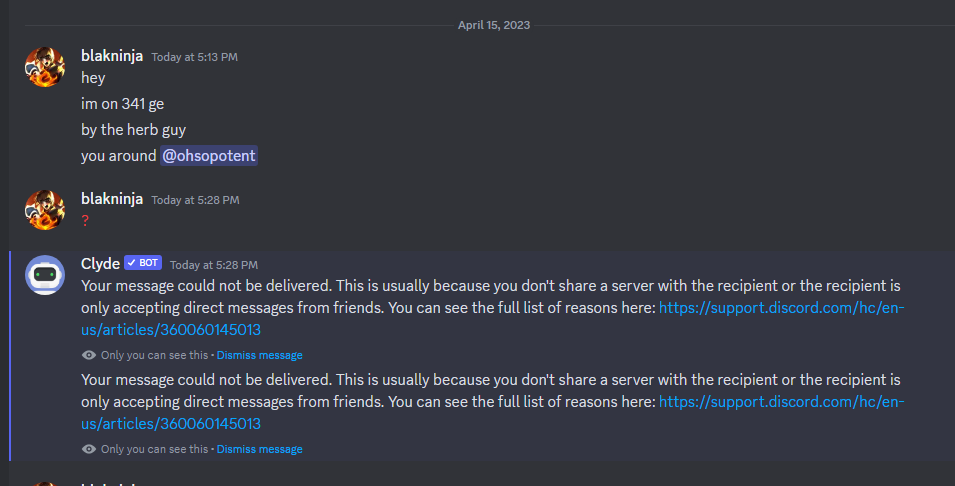The image size is (955, 486).
Task: Dismiss the first Clyde delivery-failure message
Action: point(259,355)
